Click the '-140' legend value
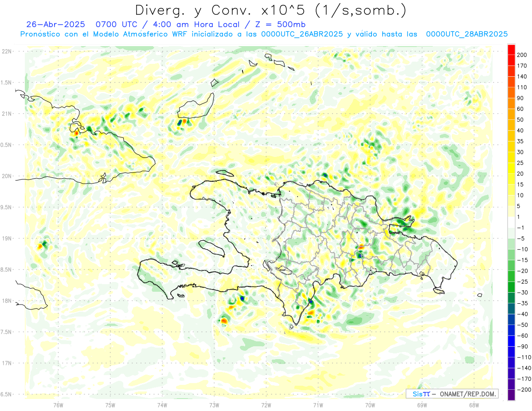This screenshot has width=532, height=411. [x=525, y=368]
